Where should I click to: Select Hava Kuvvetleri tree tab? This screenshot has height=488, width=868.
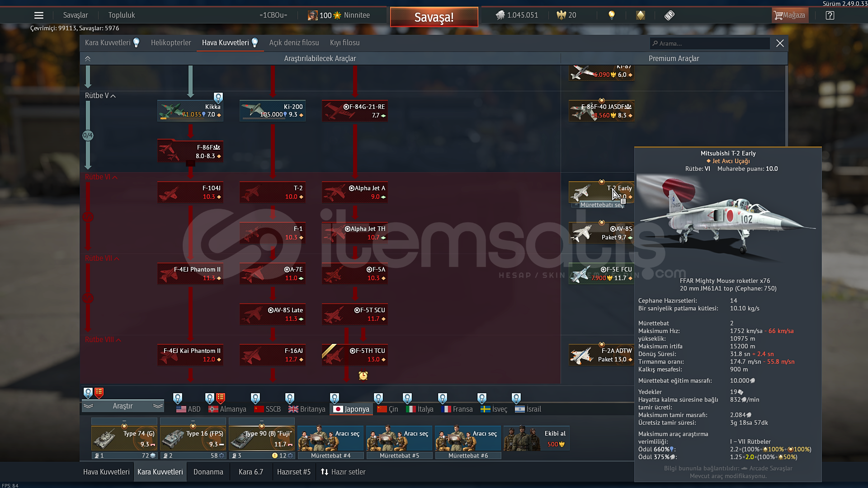click(230, 43)
